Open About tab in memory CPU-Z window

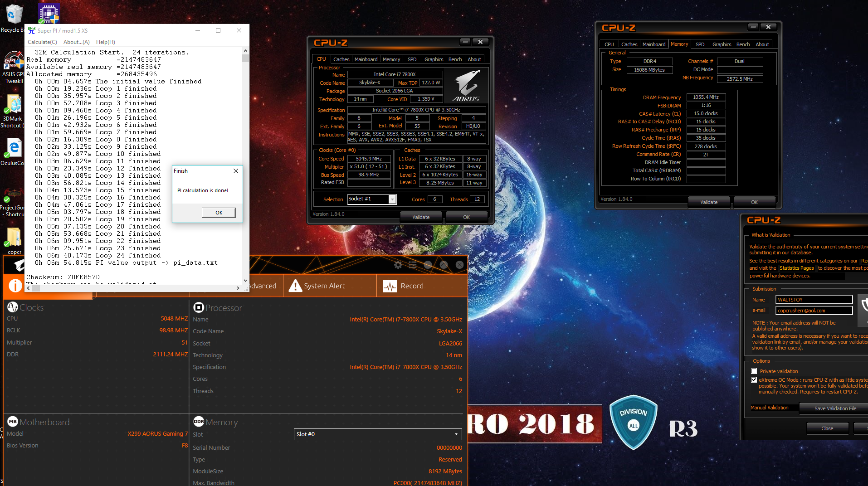click(762, 44)
